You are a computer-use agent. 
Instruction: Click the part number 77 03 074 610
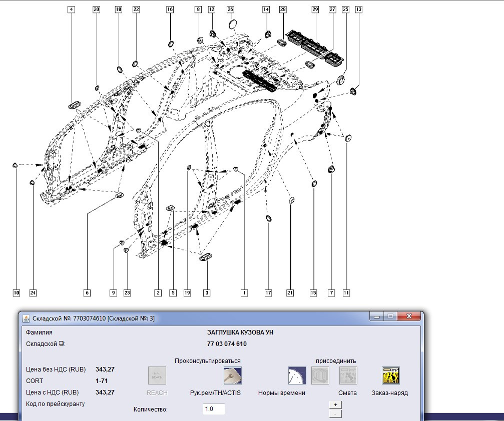pos(226,344)
